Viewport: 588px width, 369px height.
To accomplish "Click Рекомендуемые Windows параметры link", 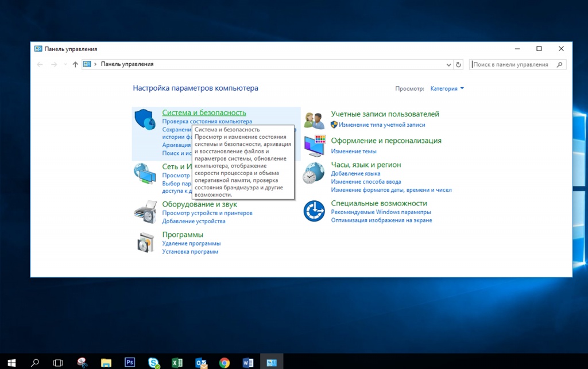I will [381, 212].
